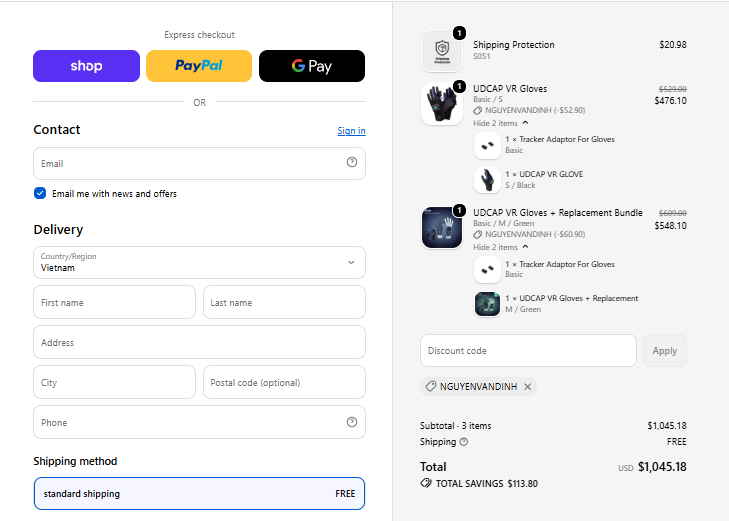Click the Replacement Bundle product image

[x=442, y=228]
